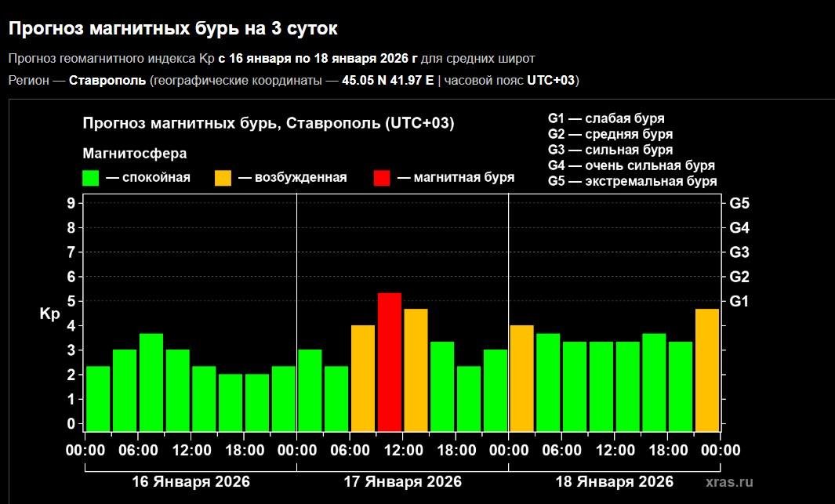Click the green 'спокойная' legend swatch
The width and height of the screenshot is (835, 504).
(x=91, y=178)
